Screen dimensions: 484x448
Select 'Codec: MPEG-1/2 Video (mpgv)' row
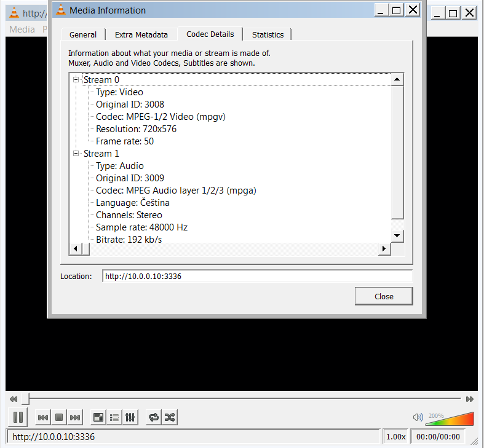tap(161, 117)
